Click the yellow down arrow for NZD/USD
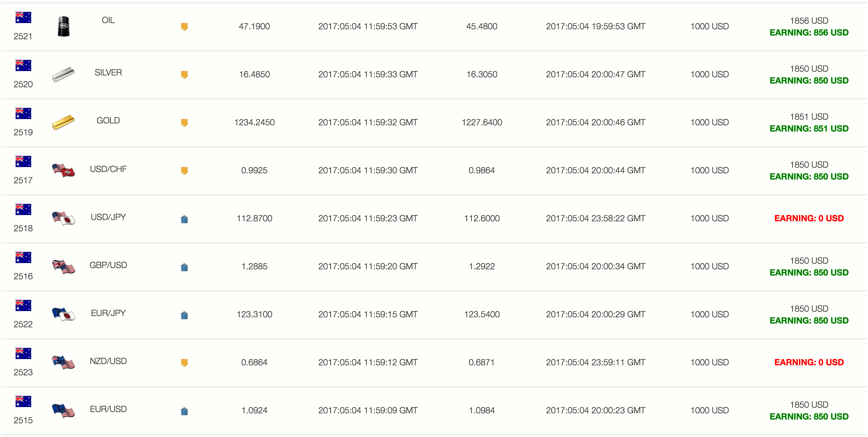This screenshot has width=868, height=437. click(x=184, y=363)
